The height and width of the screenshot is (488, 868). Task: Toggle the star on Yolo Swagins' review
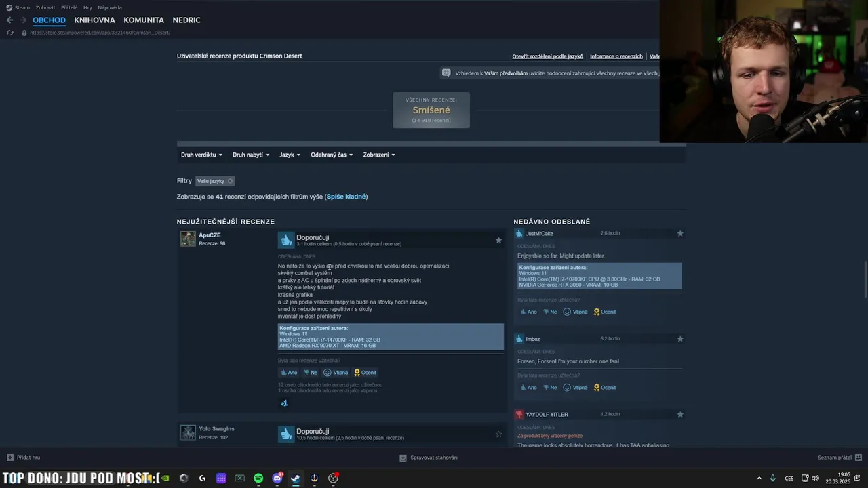point(498,434)
